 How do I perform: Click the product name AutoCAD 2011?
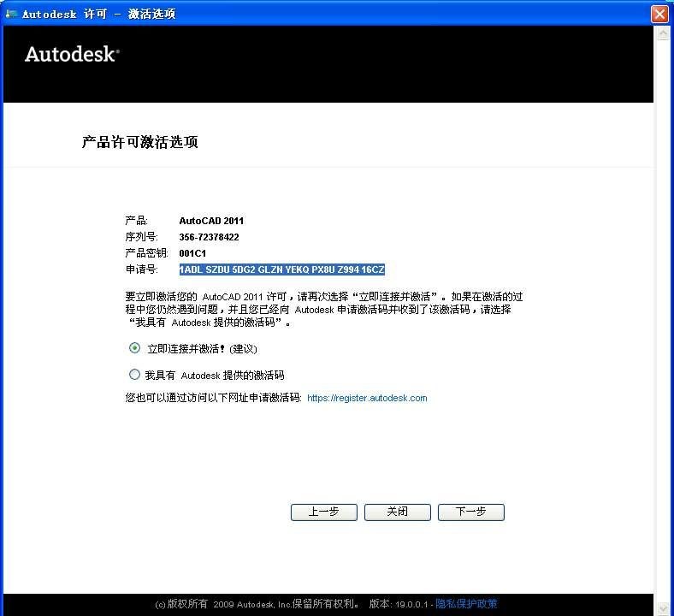[x=211, y=221]
